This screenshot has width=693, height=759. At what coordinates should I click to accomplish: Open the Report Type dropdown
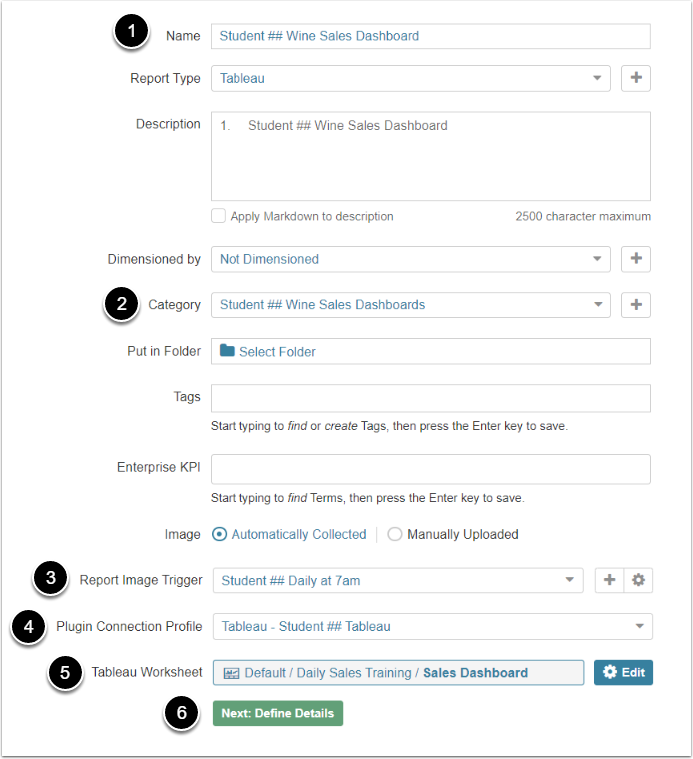click(x=410, y=78)
